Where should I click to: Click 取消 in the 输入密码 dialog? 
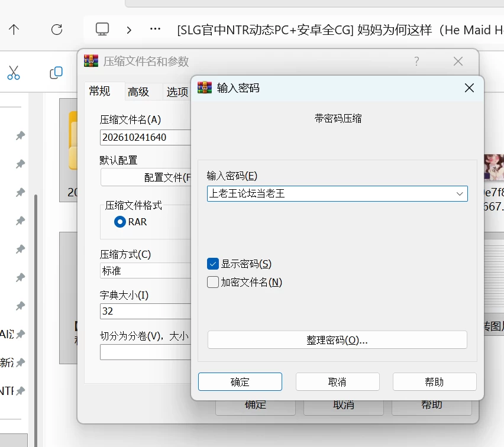coord(338,382)
